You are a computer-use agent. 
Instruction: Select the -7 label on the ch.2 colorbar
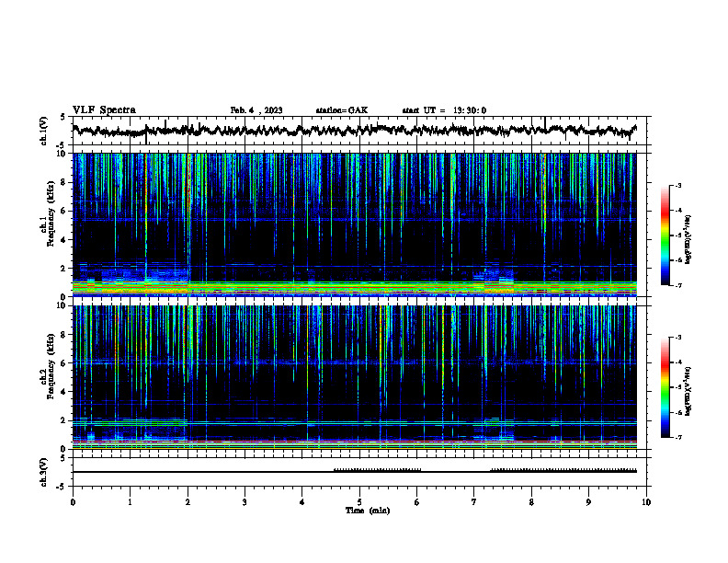pos(678,437)
